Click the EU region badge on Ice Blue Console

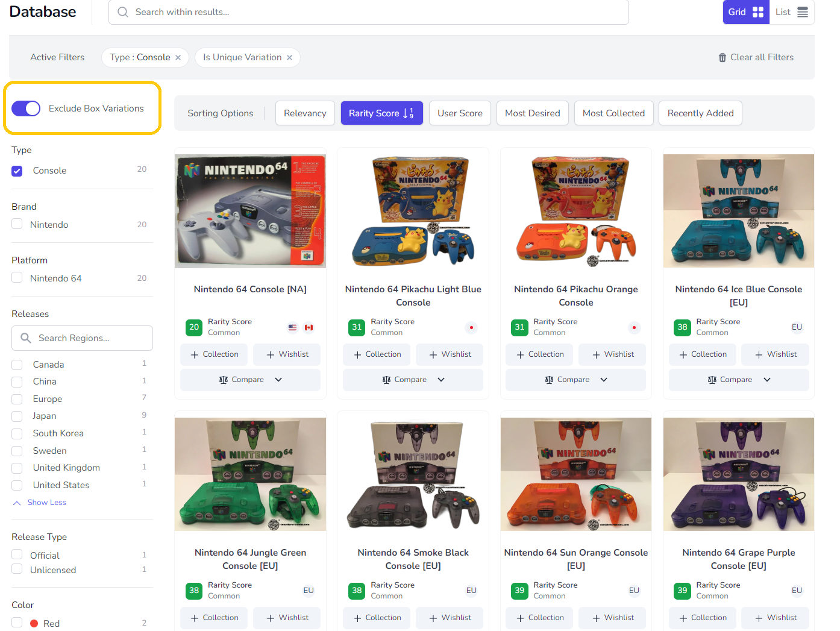click(797, 327)
